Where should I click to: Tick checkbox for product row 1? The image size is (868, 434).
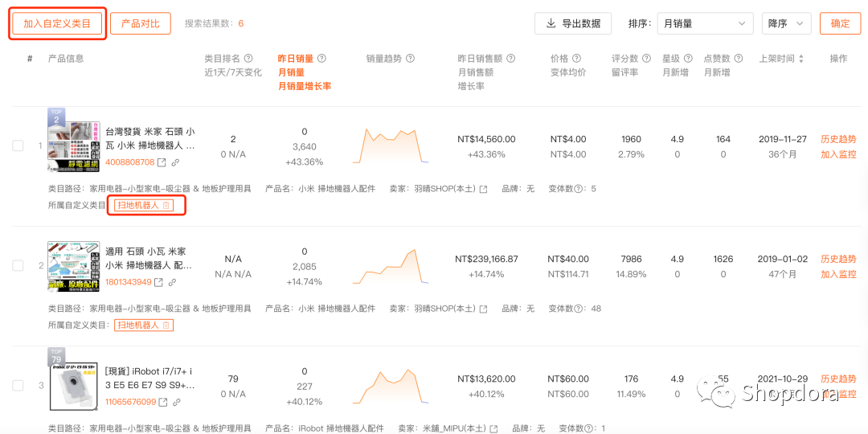[18, 145]
